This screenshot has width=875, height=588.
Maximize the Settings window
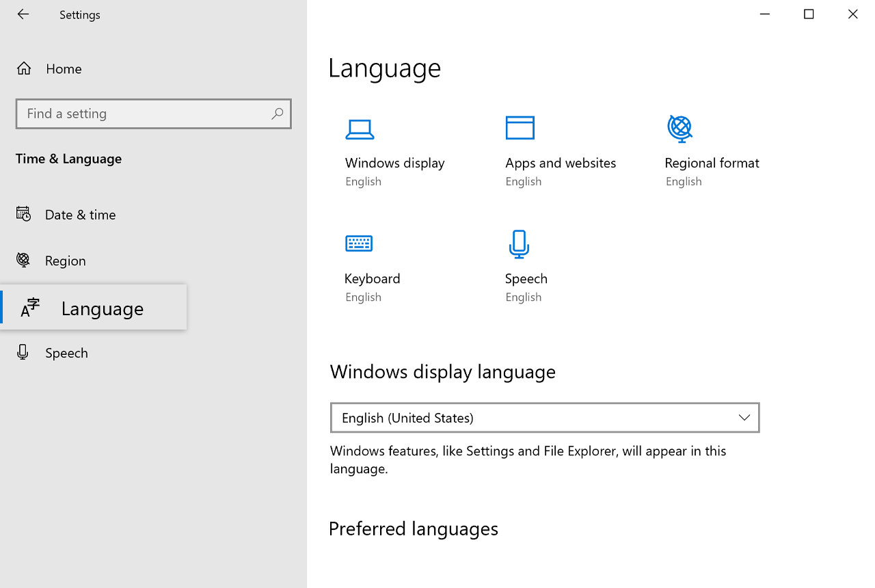809,14
